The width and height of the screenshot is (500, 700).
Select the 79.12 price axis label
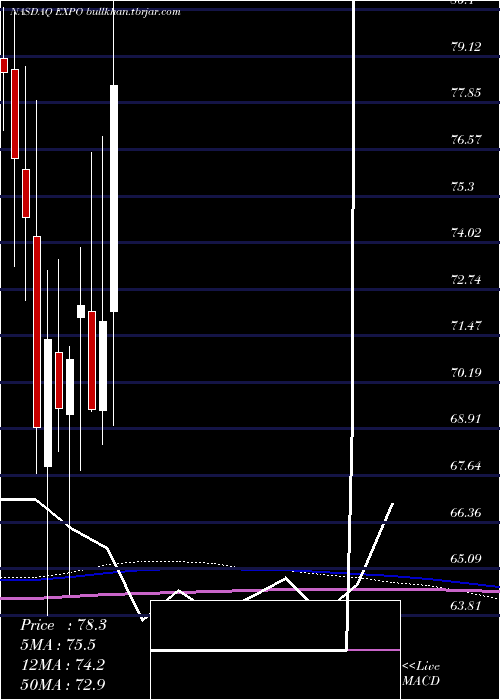(x=467, y=46)
